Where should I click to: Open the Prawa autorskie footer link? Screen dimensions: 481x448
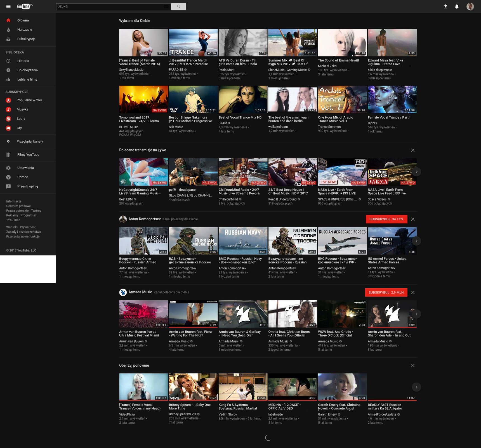[x=17, y=211]
